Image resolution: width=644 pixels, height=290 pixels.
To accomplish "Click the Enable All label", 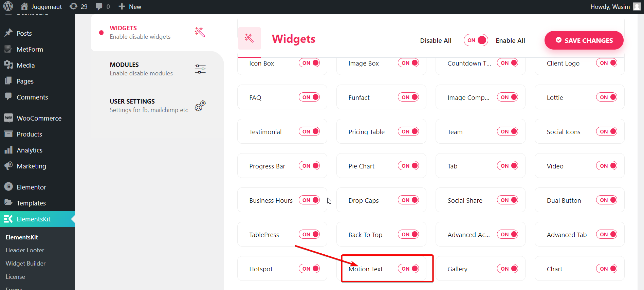I will 510,40.
